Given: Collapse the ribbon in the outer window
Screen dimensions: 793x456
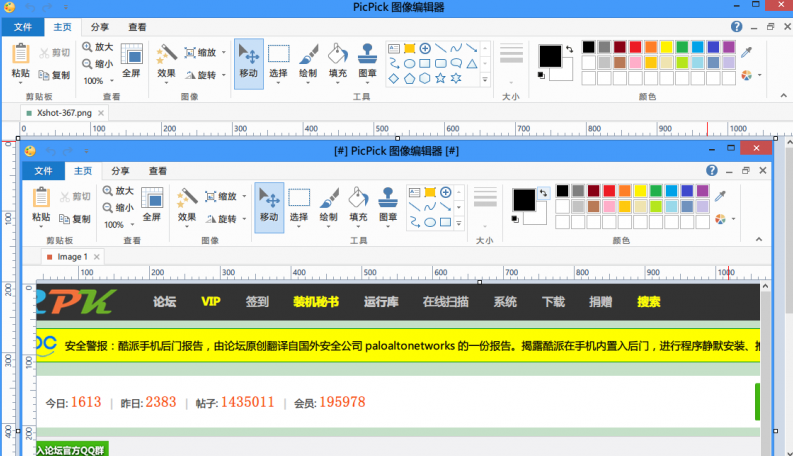Looking at the screenshot, I should (783, 96).
